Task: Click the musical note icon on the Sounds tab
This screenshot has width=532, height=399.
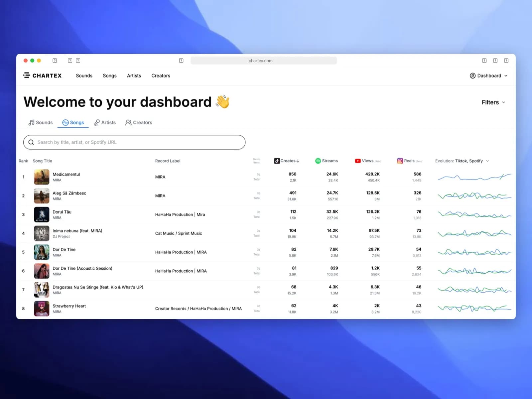Action: [x=32, y=122]
